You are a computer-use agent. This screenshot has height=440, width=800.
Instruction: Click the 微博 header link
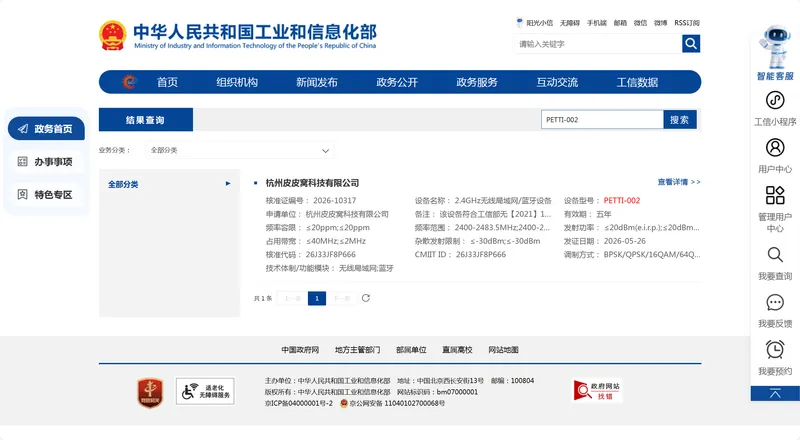[x=661, y=23]
